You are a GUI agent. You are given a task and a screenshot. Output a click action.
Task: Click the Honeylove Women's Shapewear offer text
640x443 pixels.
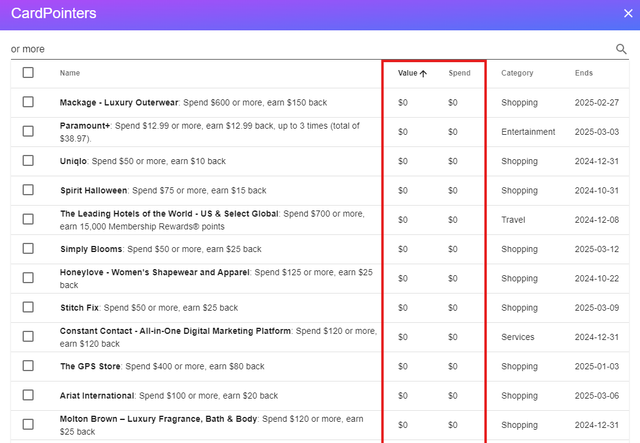point(216,278)
